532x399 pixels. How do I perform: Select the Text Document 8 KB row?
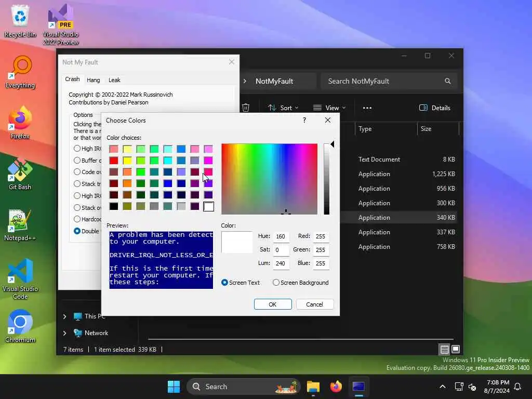pyautogui.click(x=399, y=159)
